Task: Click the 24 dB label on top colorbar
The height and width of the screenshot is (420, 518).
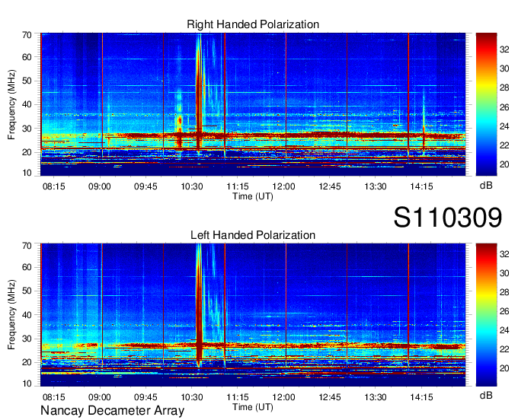Action: (504, 126)
